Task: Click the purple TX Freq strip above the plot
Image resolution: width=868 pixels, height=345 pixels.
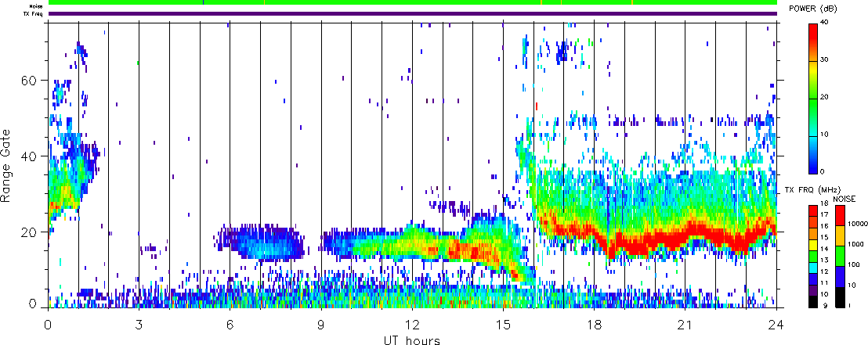Action: coord(413,13)
